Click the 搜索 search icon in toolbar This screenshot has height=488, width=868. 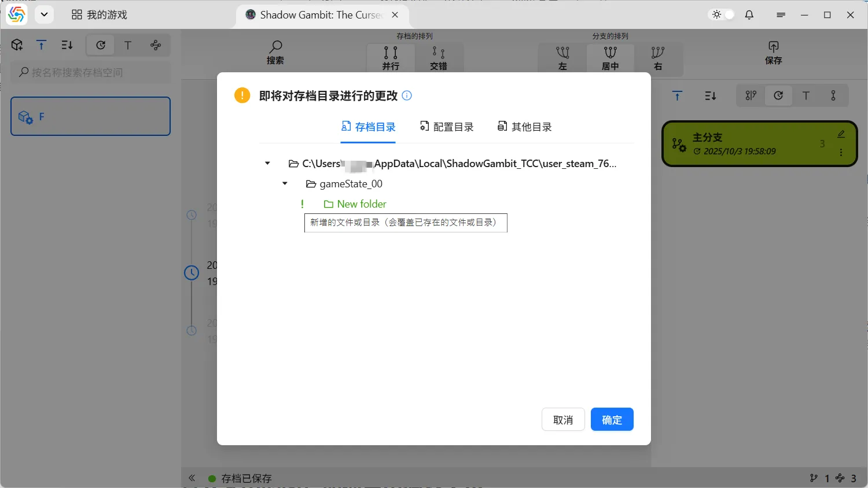pyautogui.click(x=275, y=53)
